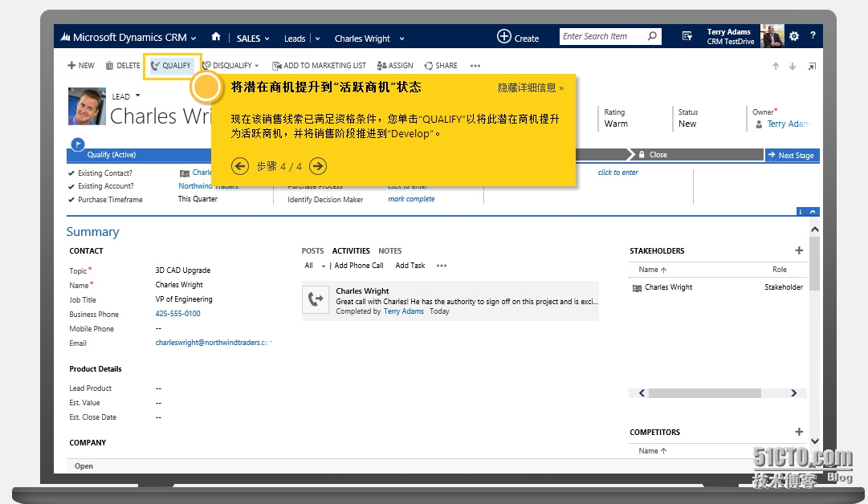
Task: Click phone call activity icon
Action: (x=316, y=299)
